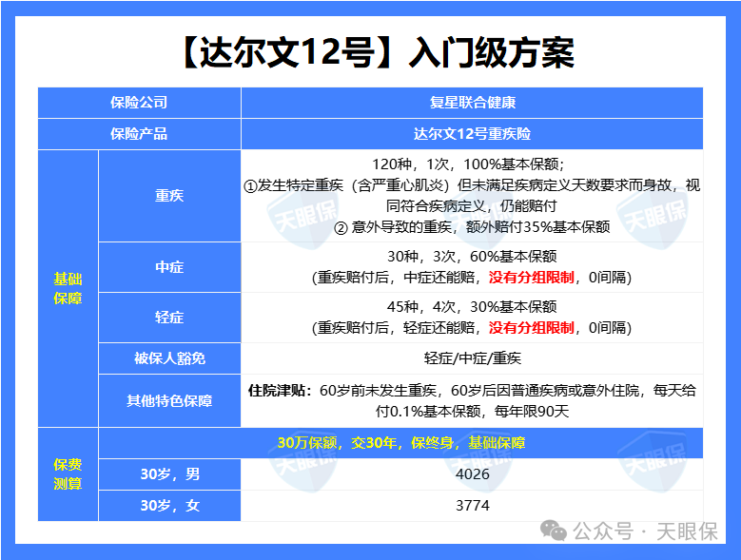The width and height of the screenshot is (741, 560).
Task: Select the 其他特色保障 label cell
Action: (x=169, y=401)
